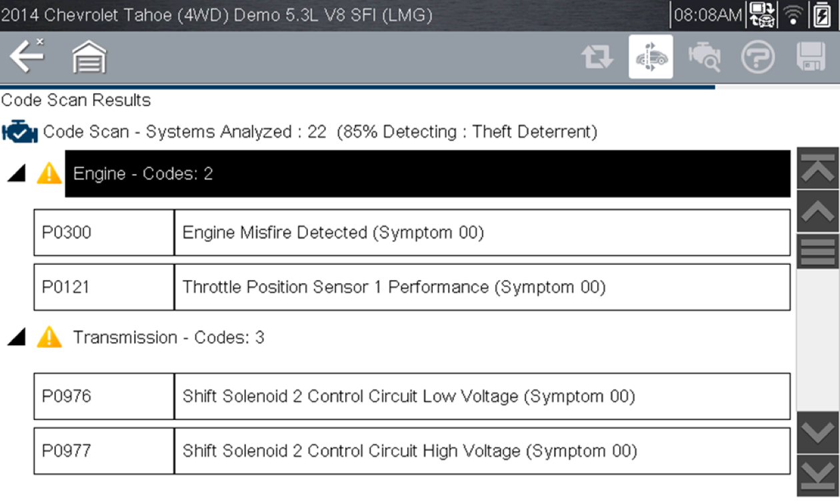Click the back arrow icon

click(x=27, y=57)
